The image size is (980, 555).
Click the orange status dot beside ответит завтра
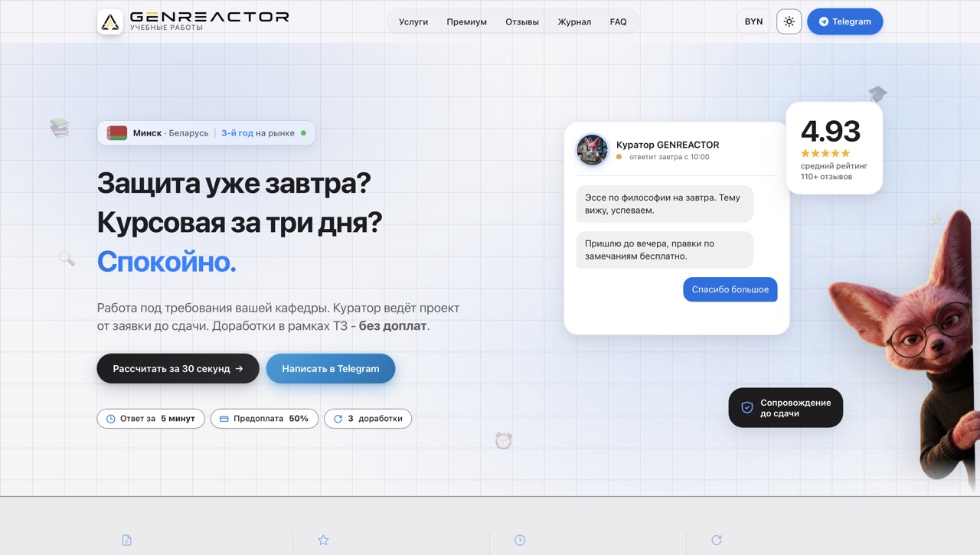click(619, 157)
